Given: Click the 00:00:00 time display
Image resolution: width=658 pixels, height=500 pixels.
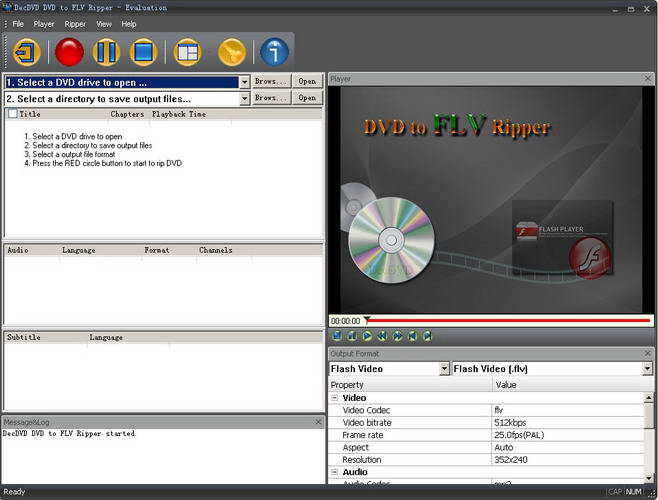Looking at the screenshot, I should pos(345,321).
